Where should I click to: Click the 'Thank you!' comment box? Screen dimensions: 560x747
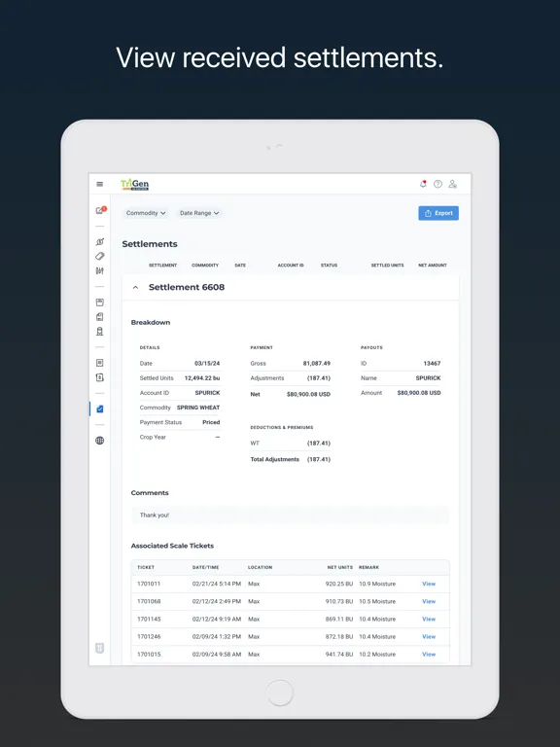coord(290,515)
